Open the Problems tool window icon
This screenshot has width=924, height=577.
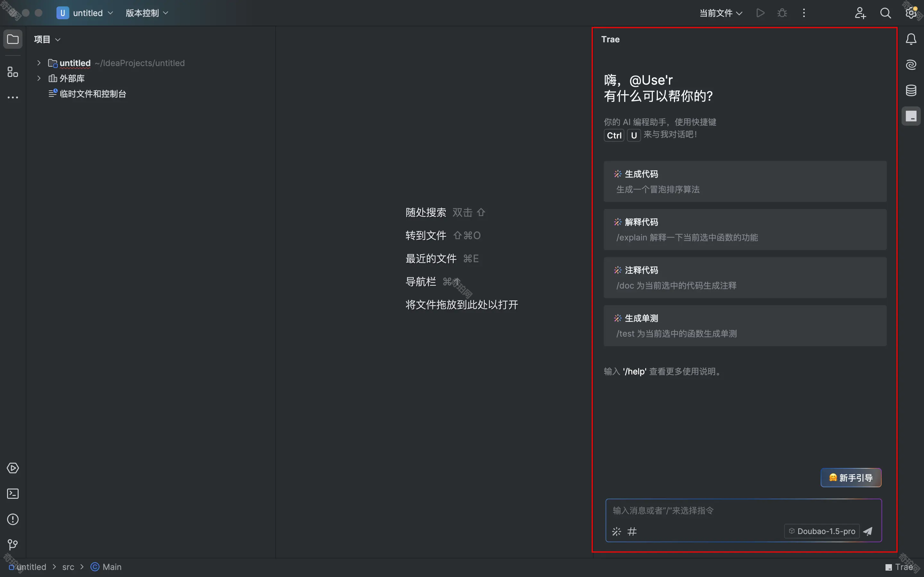point(13,519)
